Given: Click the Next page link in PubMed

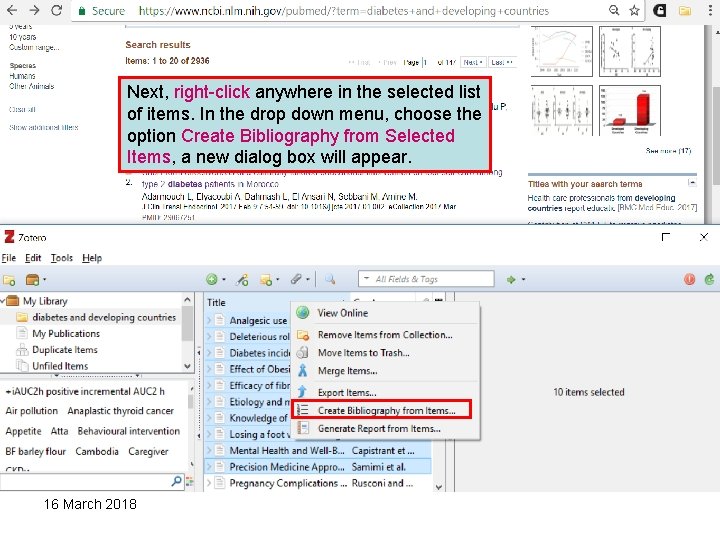Looking at the screenshot, I should click(472, 62).
